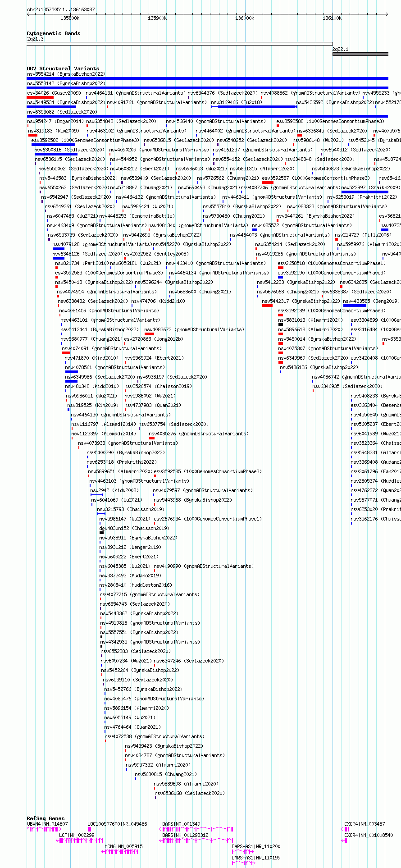The width and height of the screenshot is (401, 868).
Task: Select the gray 2q22.1 cytogenetic band
Action: click(360, 54)
